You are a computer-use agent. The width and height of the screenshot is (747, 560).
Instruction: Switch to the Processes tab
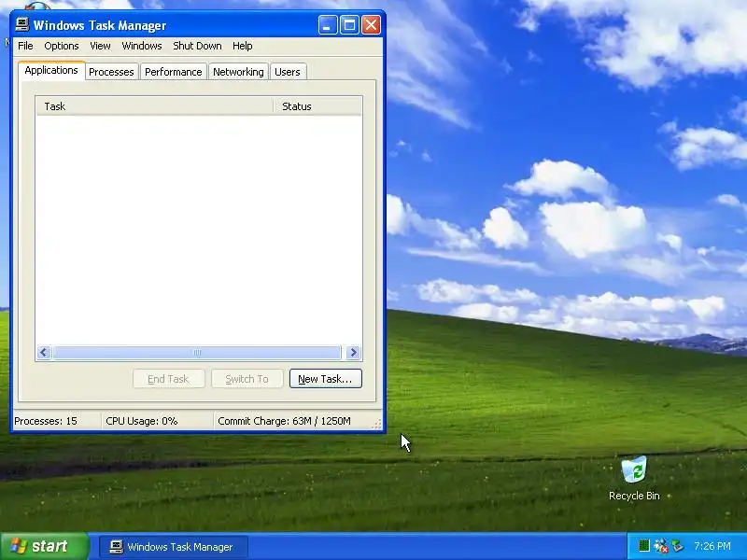tap(111, 72)
